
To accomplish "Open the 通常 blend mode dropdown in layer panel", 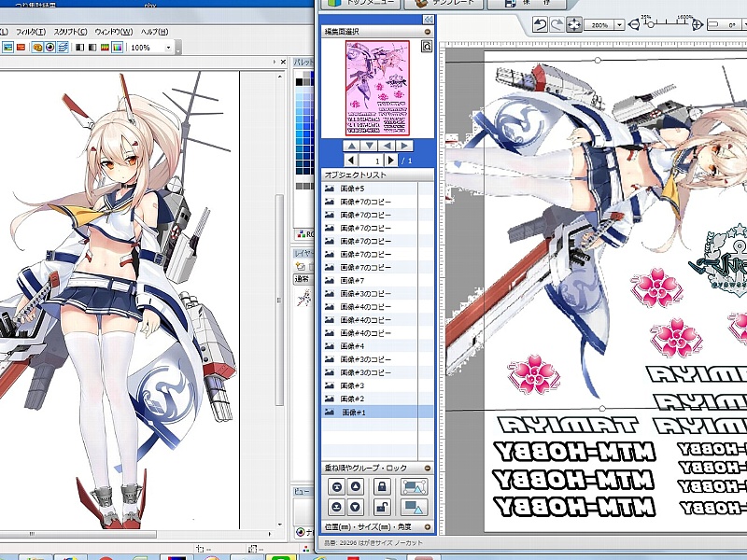I will (303, 279).
